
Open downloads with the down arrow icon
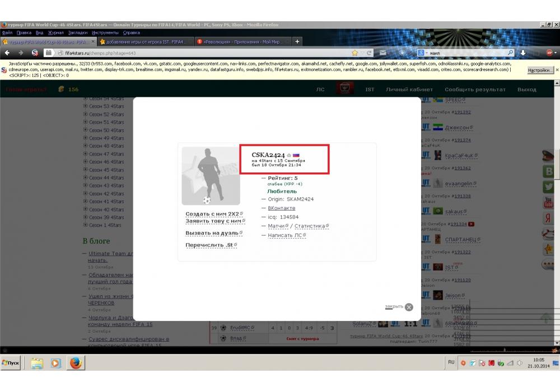(x=523, y=53)
